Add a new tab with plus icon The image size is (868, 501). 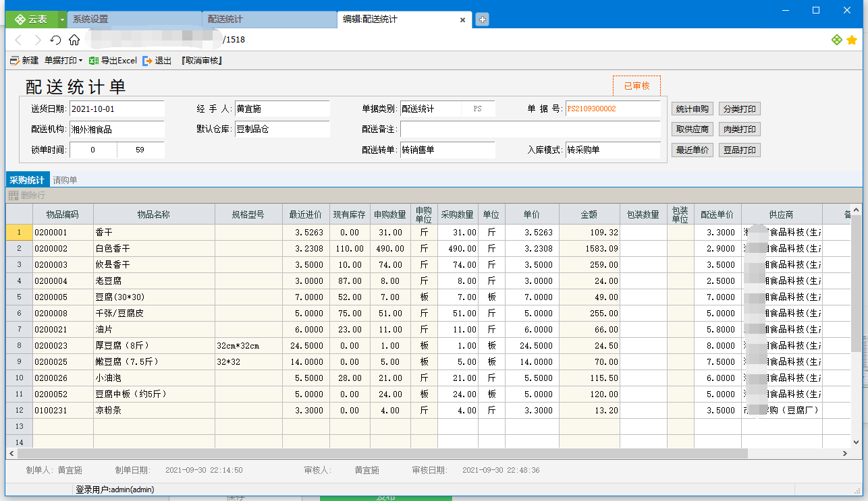(482, 20)
